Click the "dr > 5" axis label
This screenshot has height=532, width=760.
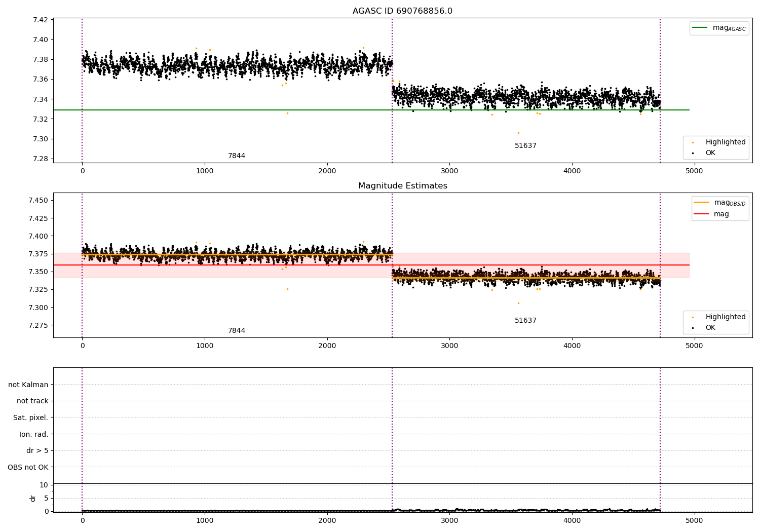click(x=37, y=451)
